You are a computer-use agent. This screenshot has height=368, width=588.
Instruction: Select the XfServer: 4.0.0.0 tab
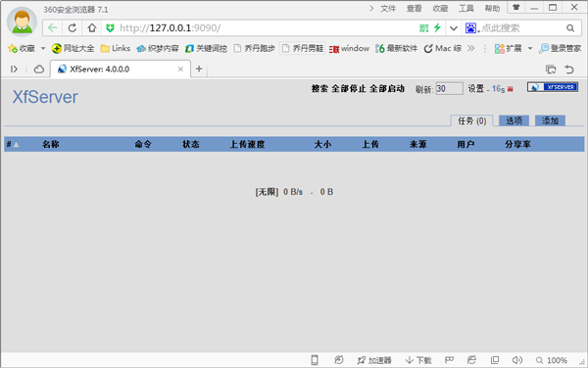pos(120,69)
